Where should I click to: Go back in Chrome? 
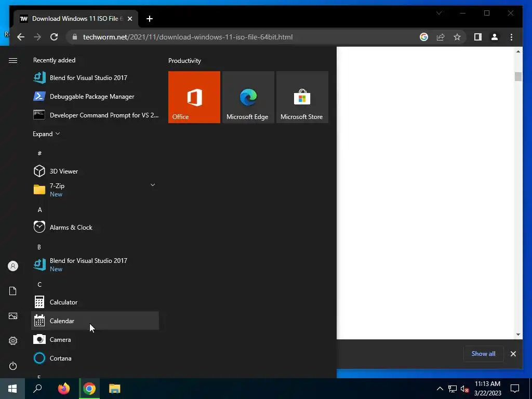(x=21, y=37)
